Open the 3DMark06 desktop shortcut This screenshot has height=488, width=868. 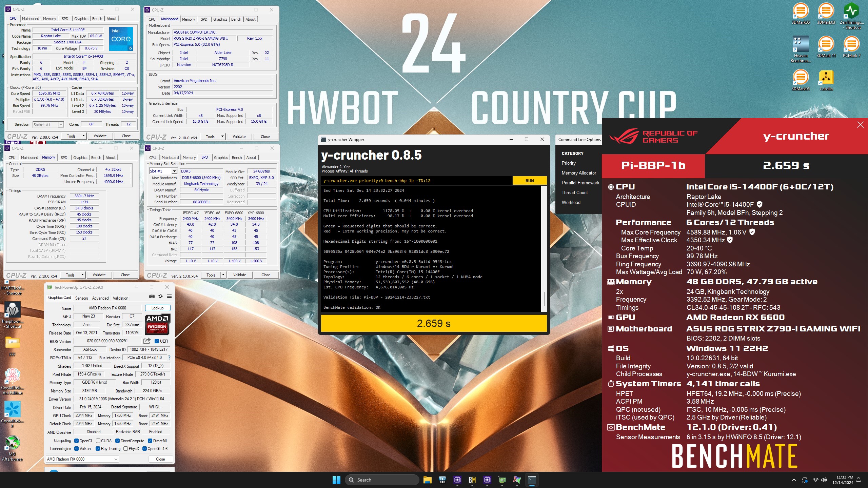click(x=801, y=14)
